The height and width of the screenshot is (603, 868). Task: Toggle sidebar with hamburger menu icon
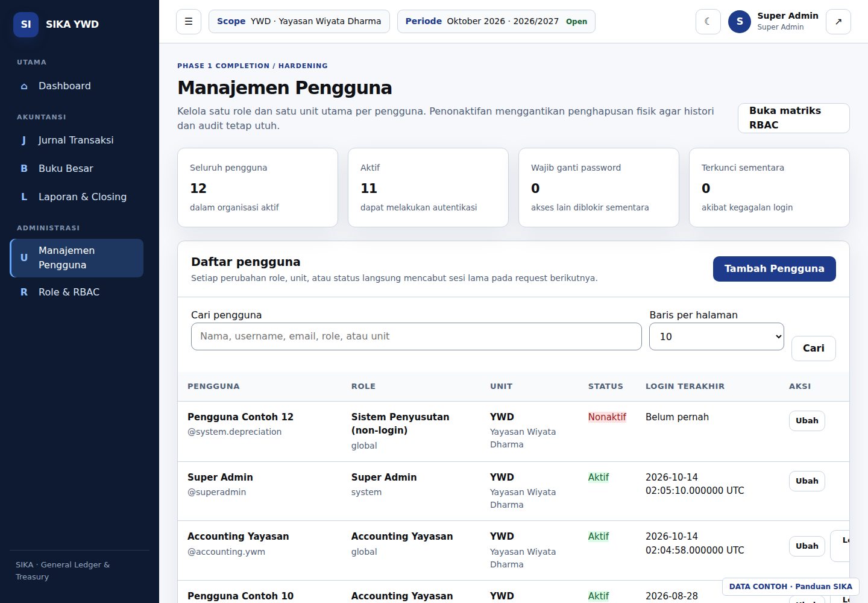[x=189, y=22]
